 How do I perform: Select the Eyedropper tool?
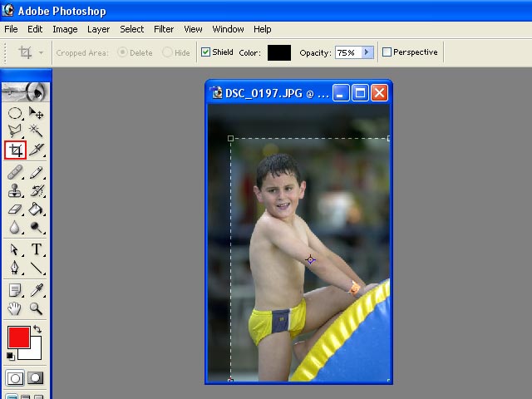coord(36,290)
